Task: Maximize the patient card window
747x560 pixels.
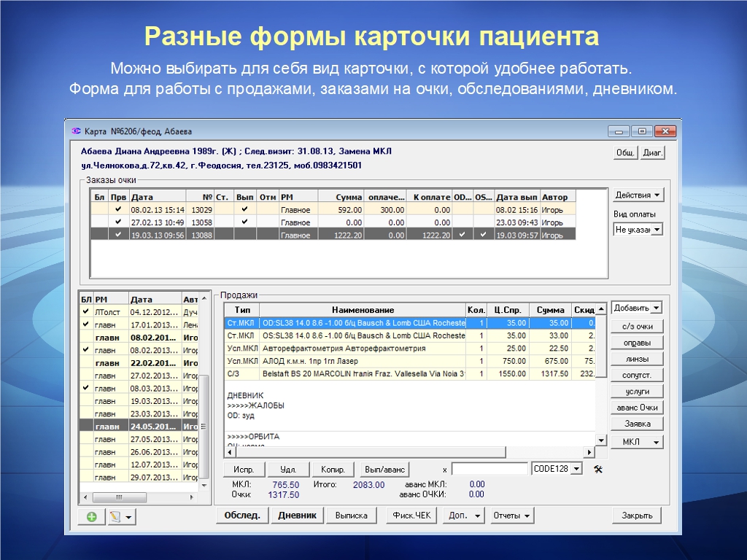Action: (x=642, y=131)
